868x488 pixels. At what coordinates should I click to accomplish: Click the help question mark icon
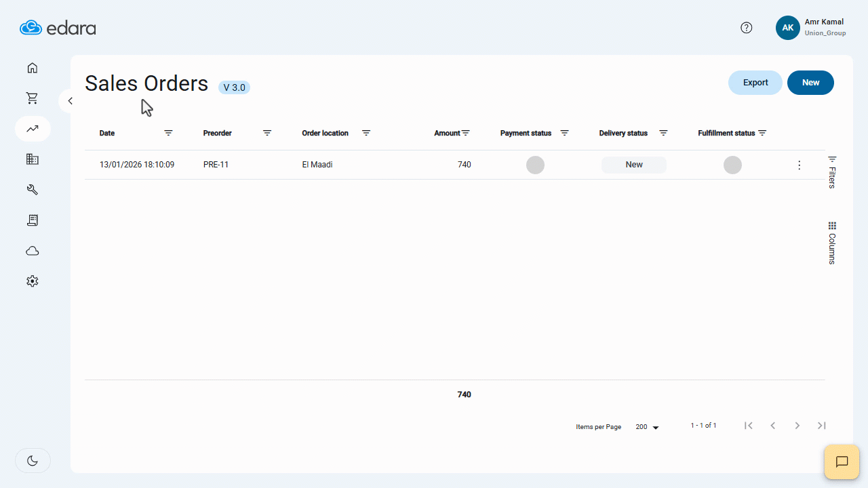coord(747,27)
